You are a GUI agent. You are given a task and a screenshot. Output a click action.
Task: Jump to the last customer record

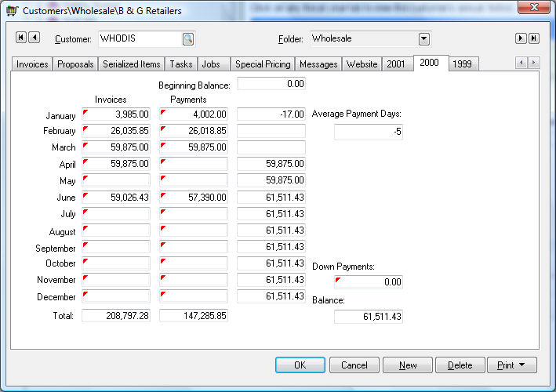(533, 38)
